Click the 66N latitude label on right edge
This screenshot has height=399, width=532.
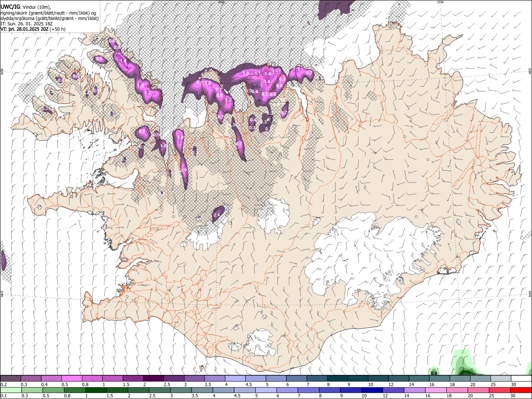click(x=530, y=71)
